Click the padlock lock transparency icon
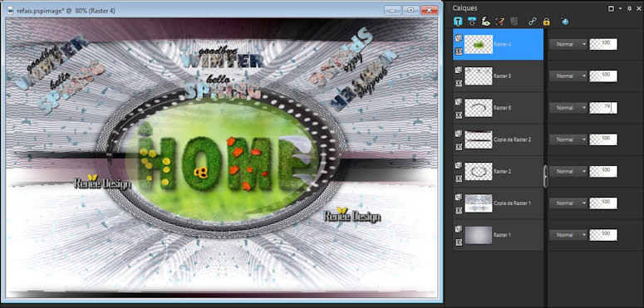Viewport: 644px width, 308px height. point(546,22)
